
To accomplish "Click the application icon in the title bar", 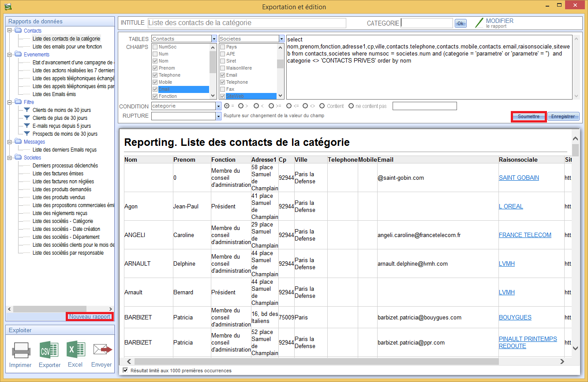I will point(7,6).
